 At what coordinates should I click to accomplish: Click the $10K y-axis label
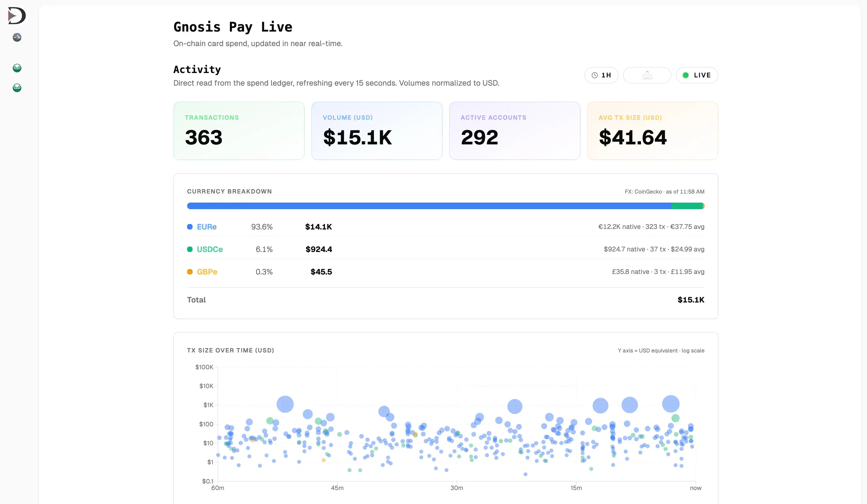pos(206,386)
